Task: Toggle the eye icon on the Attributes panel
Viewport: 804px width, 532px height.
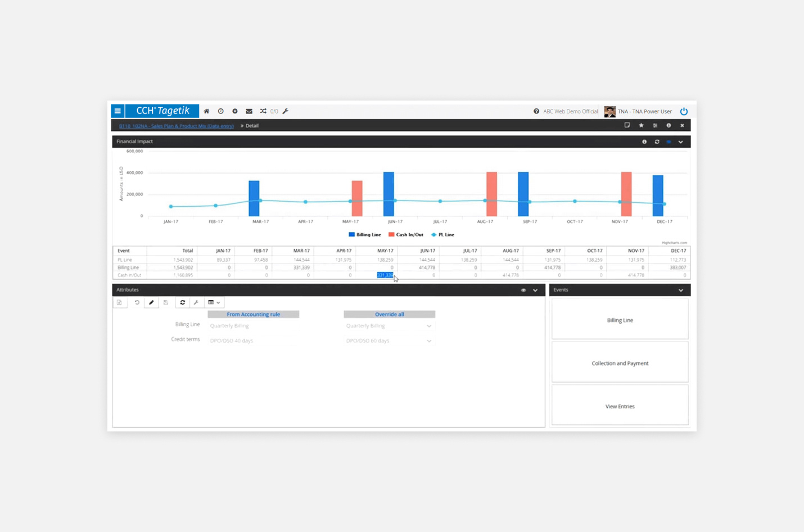Action: [x=523, y=290]
